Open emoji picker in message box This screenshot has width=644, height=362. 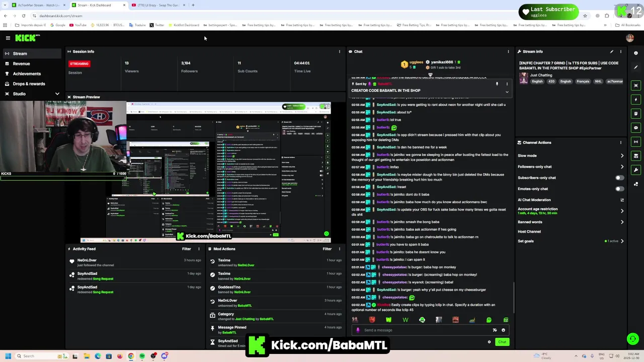coord(503,330)
